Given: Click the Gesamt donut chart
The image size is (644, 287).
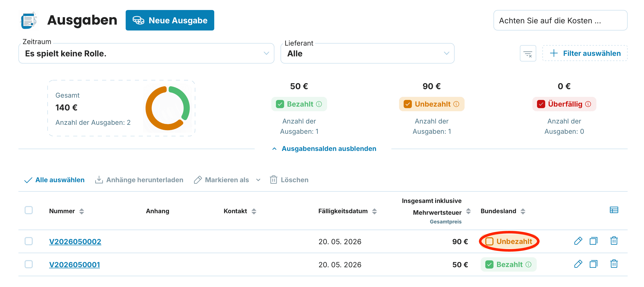Looking at the screenshot, I should [x=168, y=108].
